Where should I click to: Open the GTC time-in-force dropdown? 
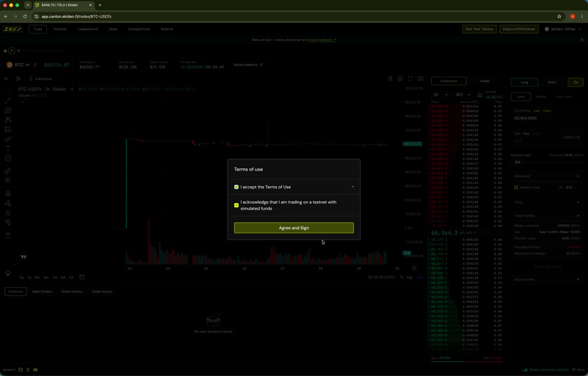(571, 188)
